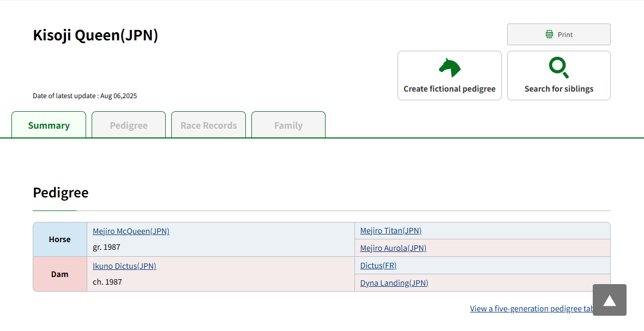
Task: Click the Kisoji Queen(JPN) heading
Action: (x=95, y=35)
